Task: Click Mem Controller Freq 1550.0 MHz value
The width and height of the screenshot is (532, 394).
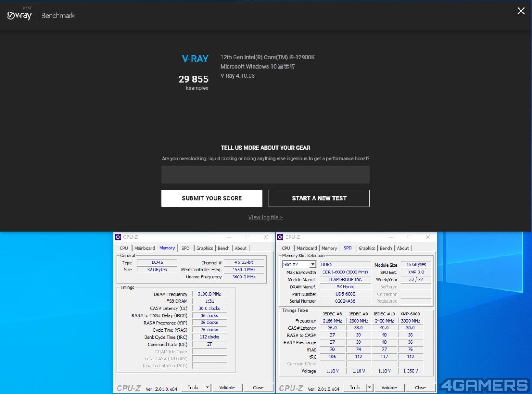Action: tap(244, 270)
